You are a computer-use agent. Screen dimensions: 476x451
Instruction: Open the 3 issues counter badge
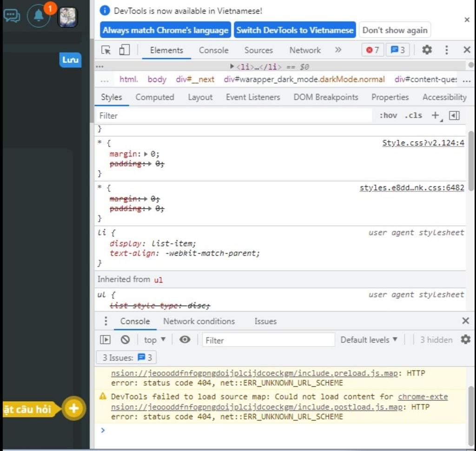tap(397, 50)
